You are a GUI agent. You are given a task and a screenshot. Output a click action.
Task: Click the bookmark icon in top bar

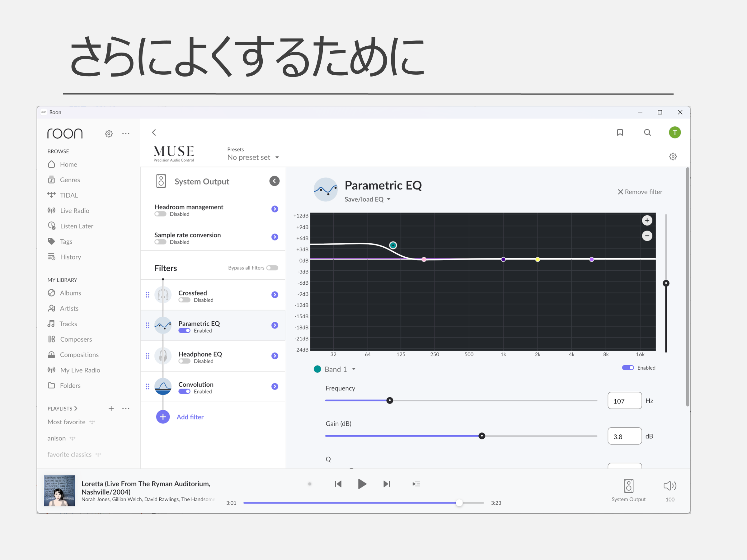coord(620,132)
